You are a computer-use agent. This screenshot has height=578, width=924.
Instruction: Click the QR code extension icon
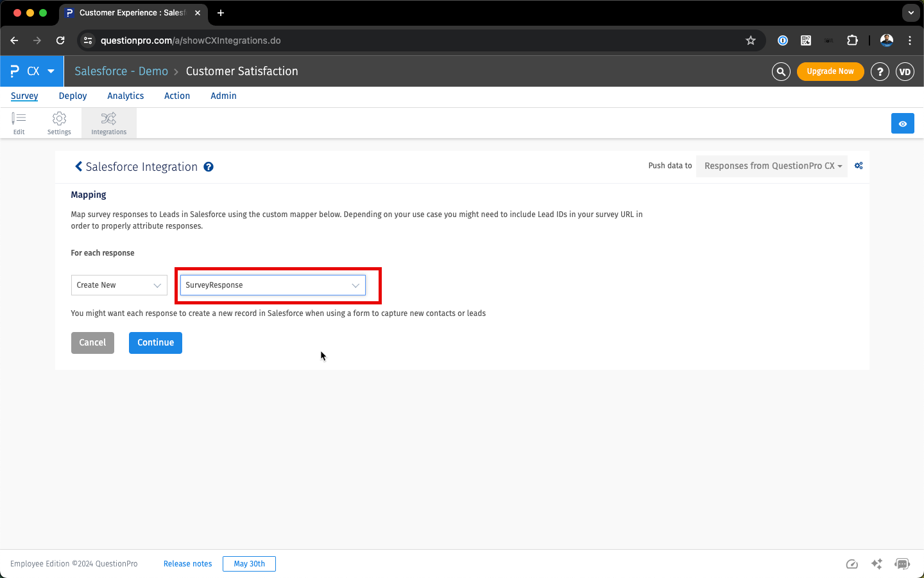806,40
